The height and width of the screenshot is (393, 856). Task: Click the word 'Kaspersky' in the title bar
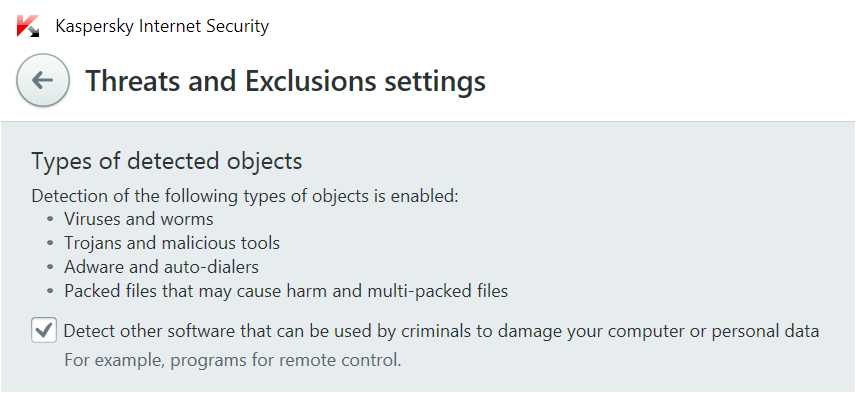coord(94,26)
